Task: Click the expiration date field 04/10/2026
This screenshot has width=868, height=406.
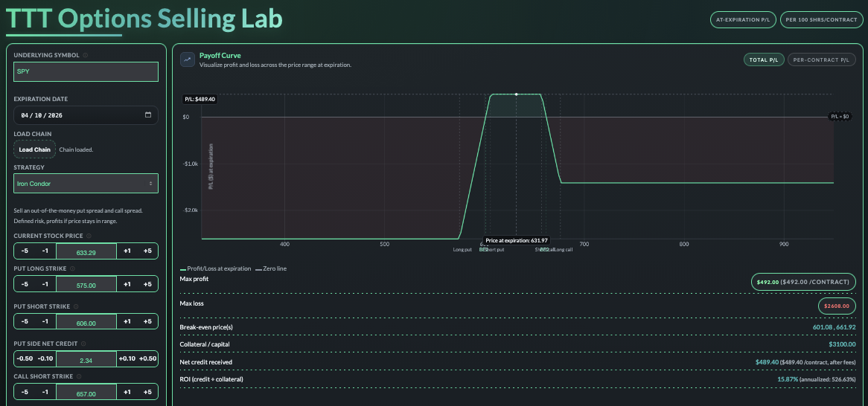Action: point(86,115)
